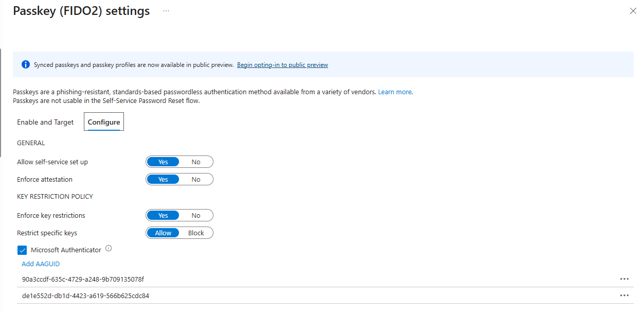Open ellipsis menu for AAGUID de1e552d
This screenshot has width=644, height=312.
pyautogui.click(x=624, y=296)
